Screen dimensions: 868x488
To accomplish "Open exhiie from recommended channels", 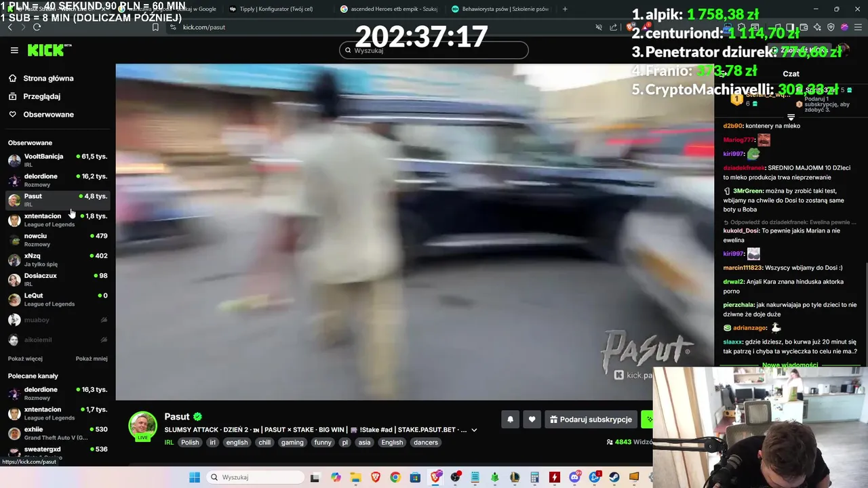I will [58, 433].
